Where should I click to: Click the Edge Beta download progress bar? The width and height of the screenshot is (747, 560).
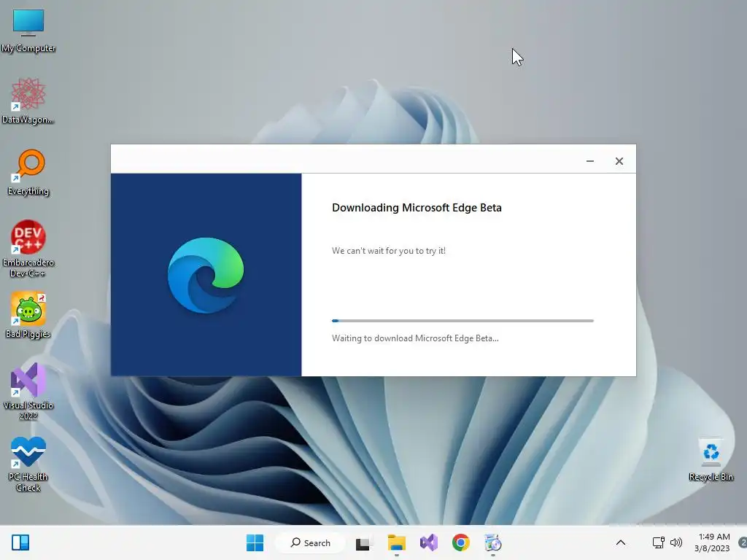coord(462,321)
